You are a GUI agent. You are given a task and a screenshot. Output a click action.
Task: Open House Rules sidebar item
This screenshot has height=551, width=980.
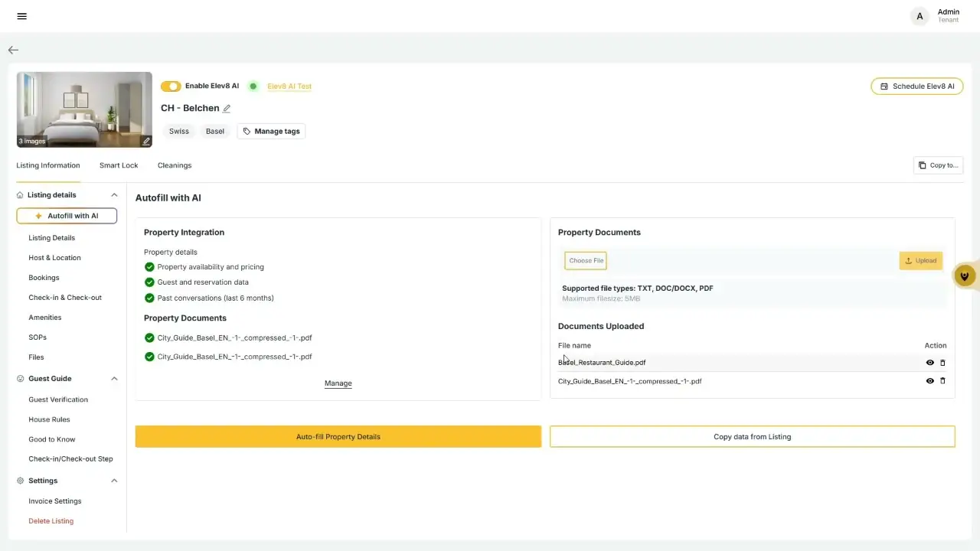coord(49,419)
